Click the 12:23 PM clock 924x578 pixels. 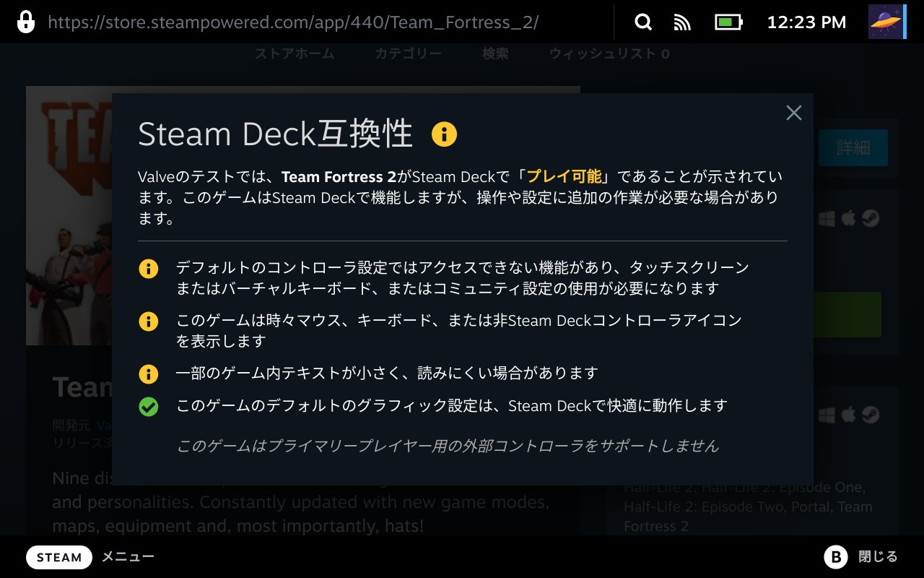coord(806,22)
